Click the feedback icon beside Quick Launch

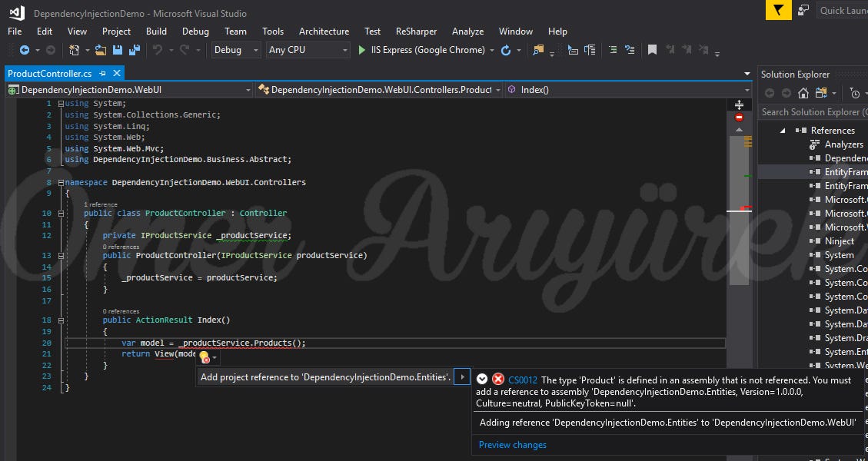[x=803, y=11]
